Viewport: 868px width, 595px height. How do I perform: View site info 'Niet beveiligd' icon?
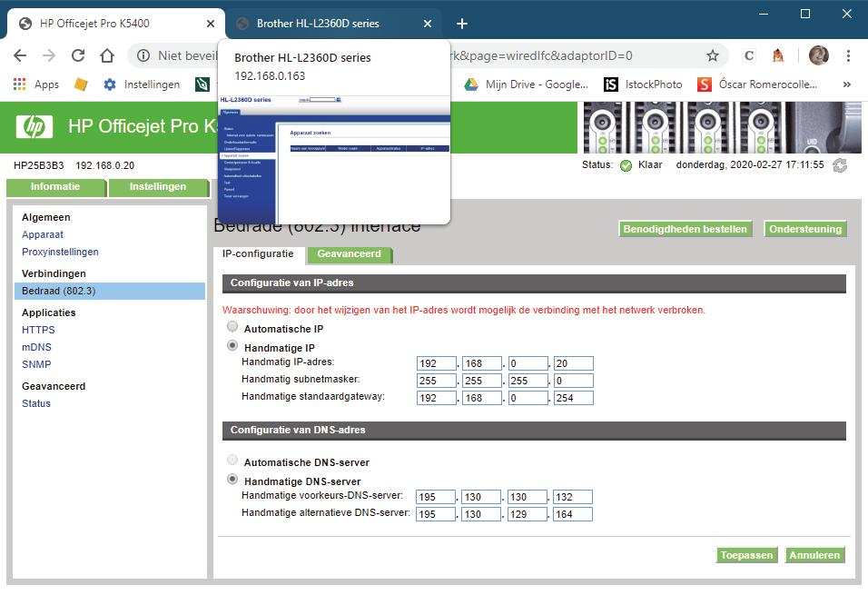point(143,55)
